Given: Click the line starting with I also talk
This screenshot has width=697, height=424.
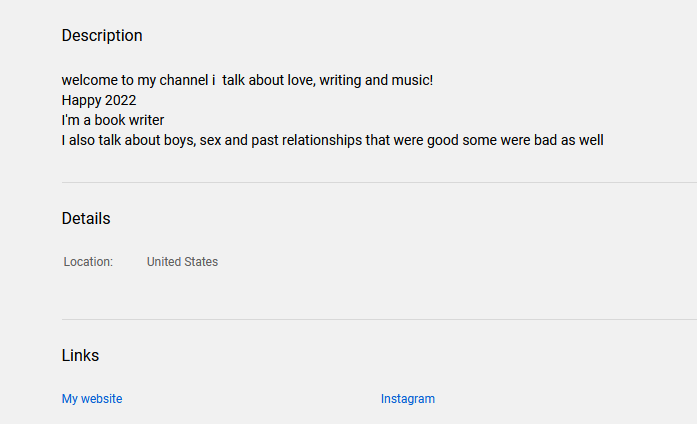Looking at the screenshot, I should point(332,140).
